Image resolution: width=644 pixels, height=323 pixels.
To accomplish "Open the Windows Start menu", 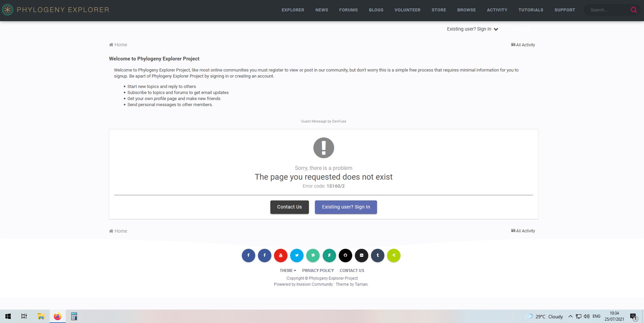I will pos(8,316).
